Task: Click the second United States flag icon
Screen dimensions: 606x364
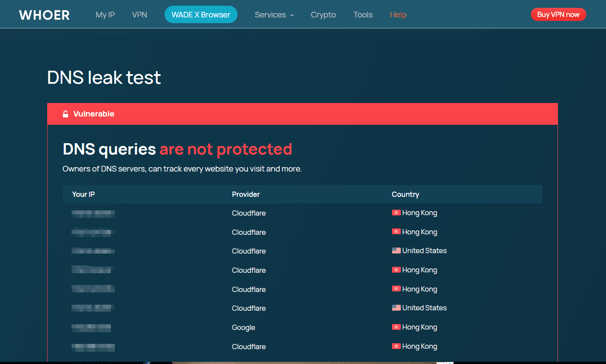Action: pyautogui.click(x=396, y=308)
